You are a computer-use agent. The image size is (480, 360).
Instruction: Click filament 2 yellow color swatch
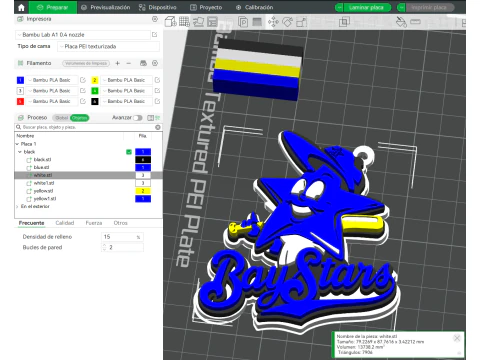[x=95, y=80]
